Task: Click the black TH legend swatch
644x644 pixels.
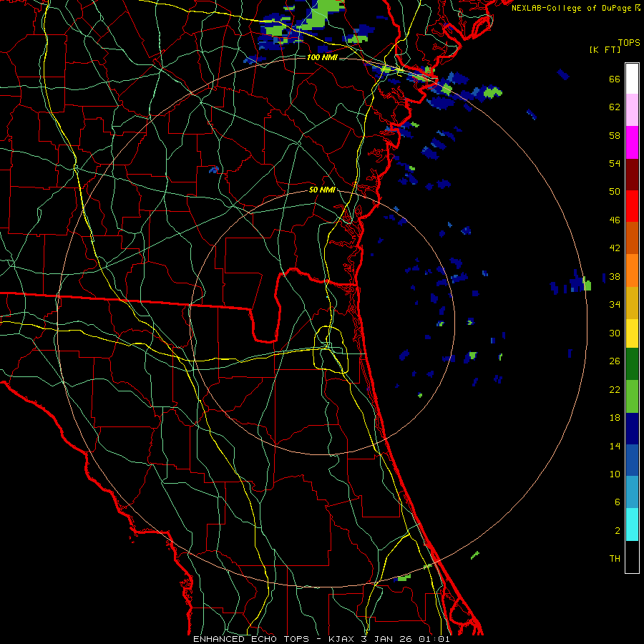Action: pos(632,557)
